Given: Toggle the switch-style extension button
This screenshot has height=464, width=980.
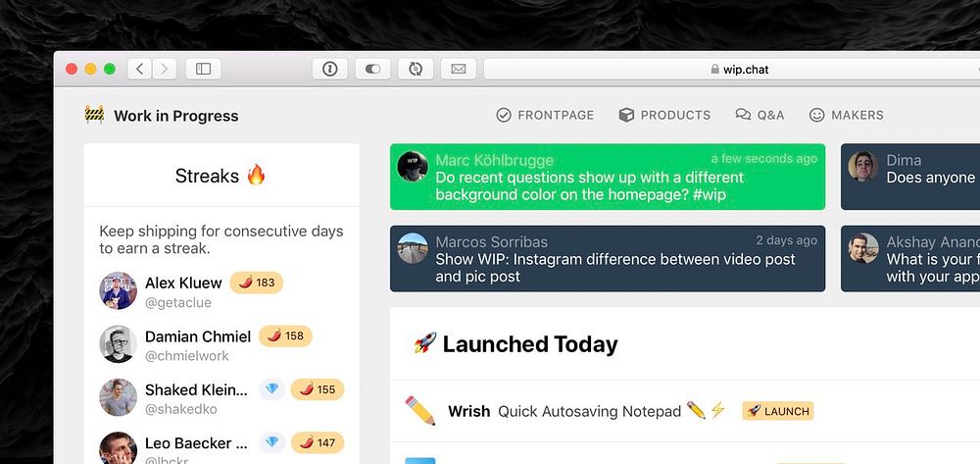Looking at the screenshot, I should (372, 69).
